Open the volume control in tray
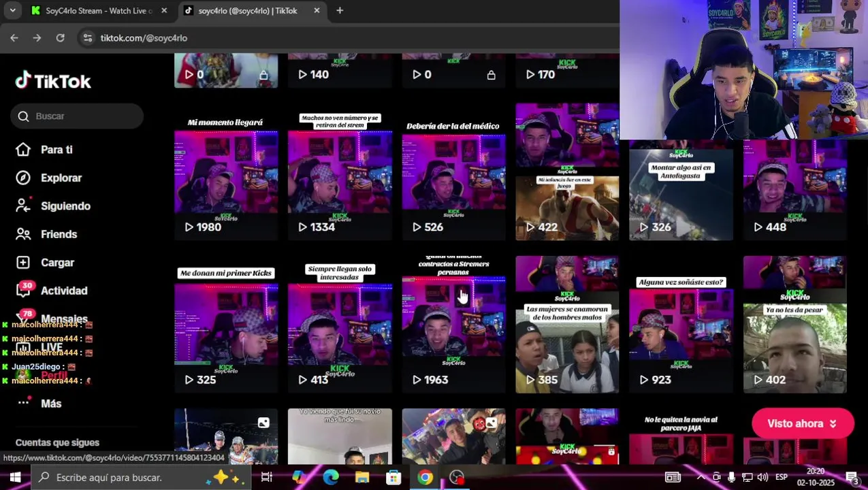Screen dimensions: 868x490 pyautogui.click(x=762, y=478)
